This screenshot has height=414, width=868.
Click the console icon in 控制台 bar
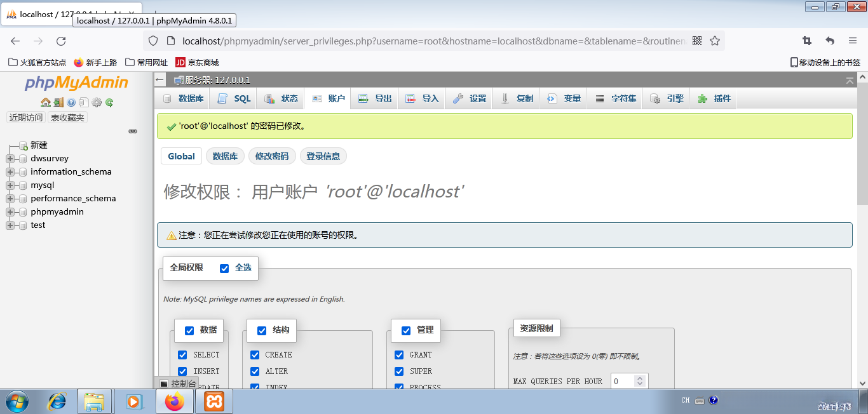164,384
